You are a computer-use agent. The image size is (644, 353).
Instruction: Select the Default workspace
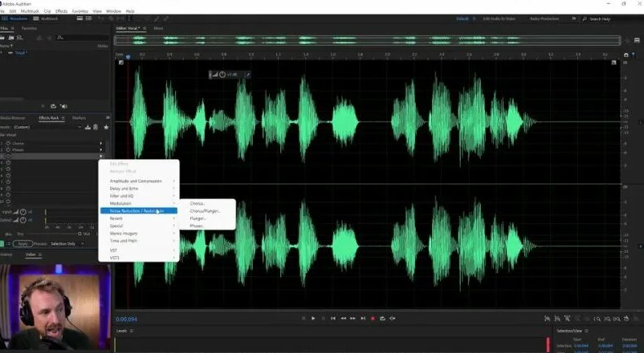tap(462, 19)
